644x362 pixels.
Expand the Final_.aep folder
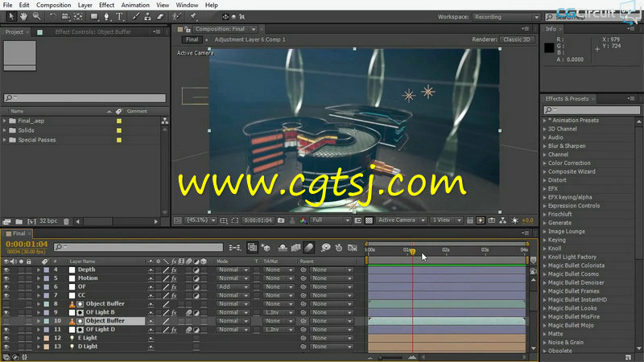point(5,121)
